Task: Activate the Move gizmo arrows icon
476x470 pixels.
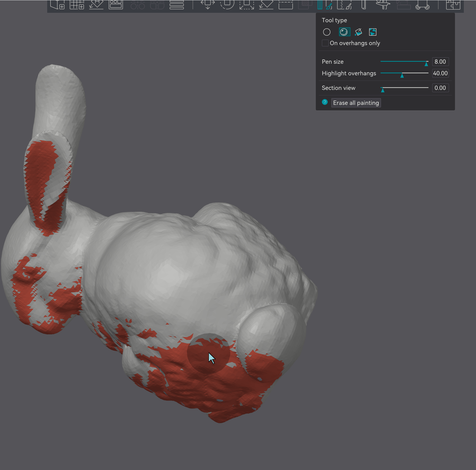Action: tap(208, 4)
